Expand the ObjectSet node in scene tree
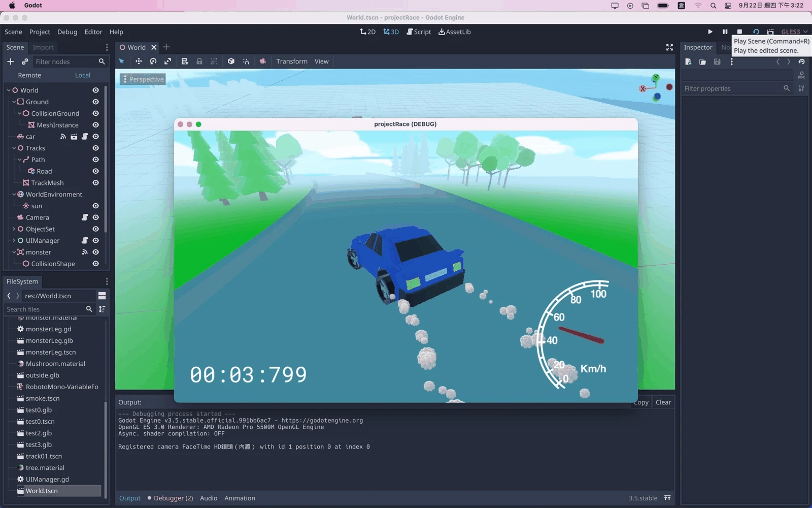The height and width of the screenshot is (508, 812). click(14, 229)
